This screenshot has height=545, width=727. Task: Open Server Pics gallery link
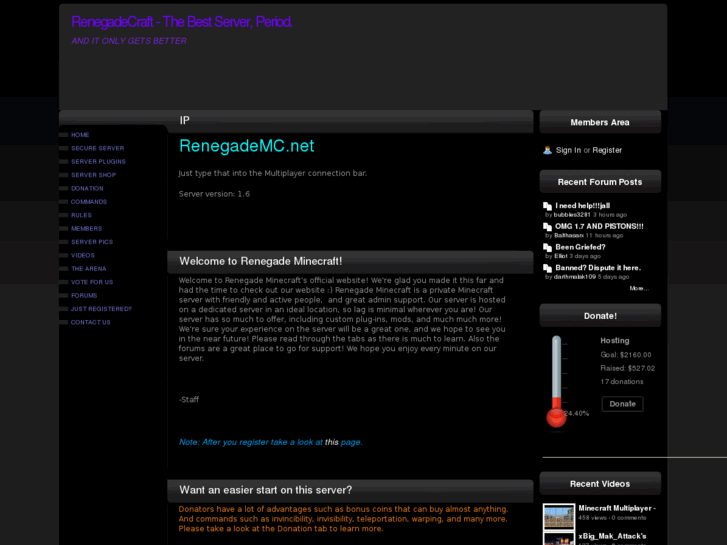pyautogui.click(x=92, y=242)
